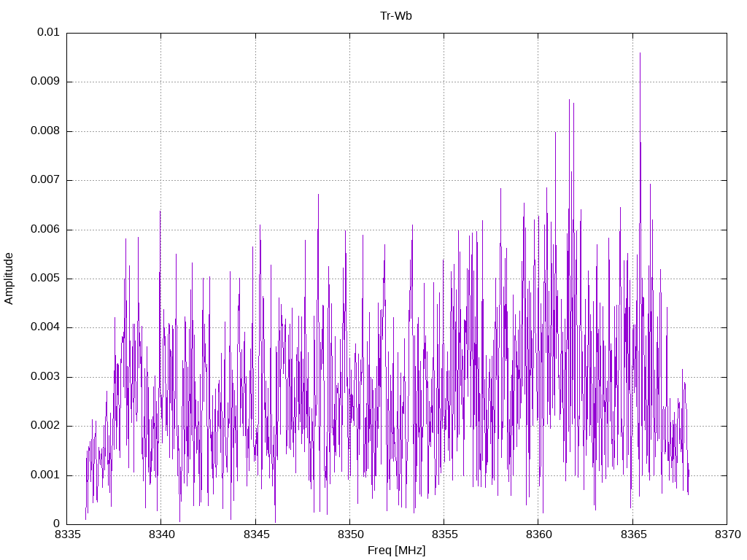Click the plot title 'Tr-Wb'

(396, 16)
